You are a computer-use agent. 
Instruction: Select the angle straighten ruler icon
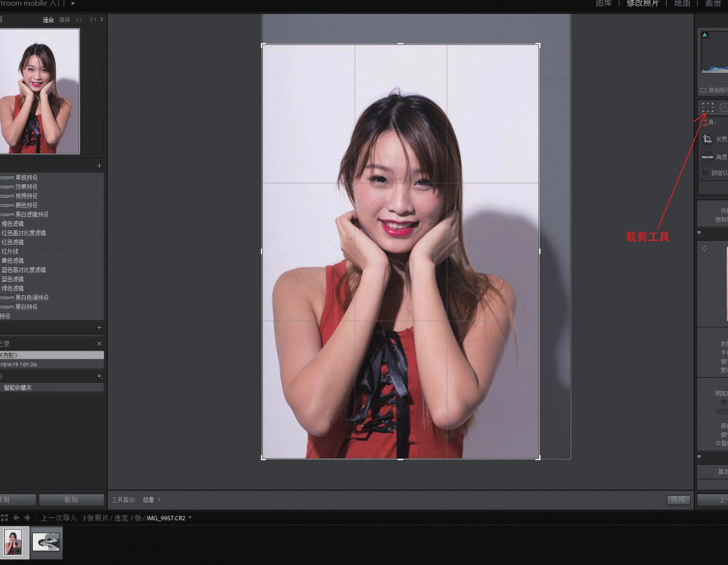tap(708, 157)
